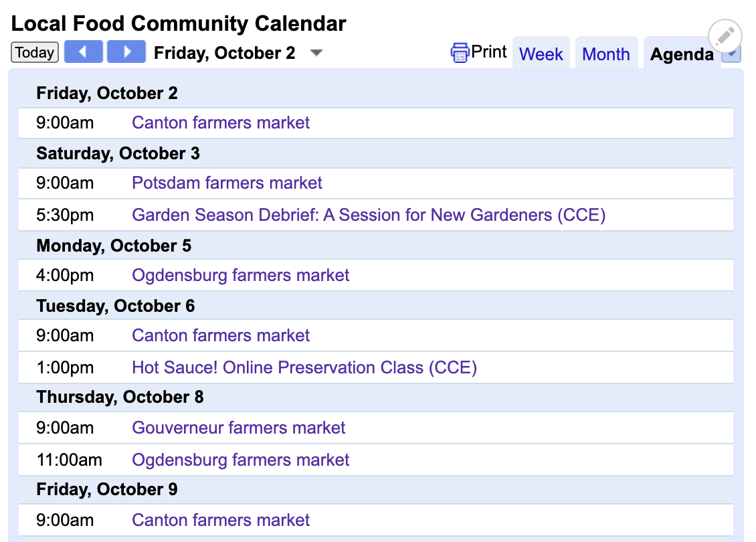Open the Potsdam farmers market event
This screenshot has width=756, height=542.
(x=227, y=183)
